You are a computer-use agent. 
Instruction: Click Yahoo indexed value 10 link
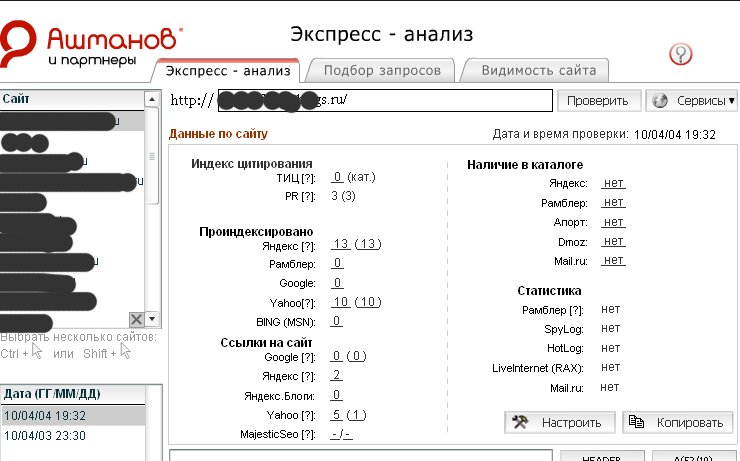(x=341, y=302)
